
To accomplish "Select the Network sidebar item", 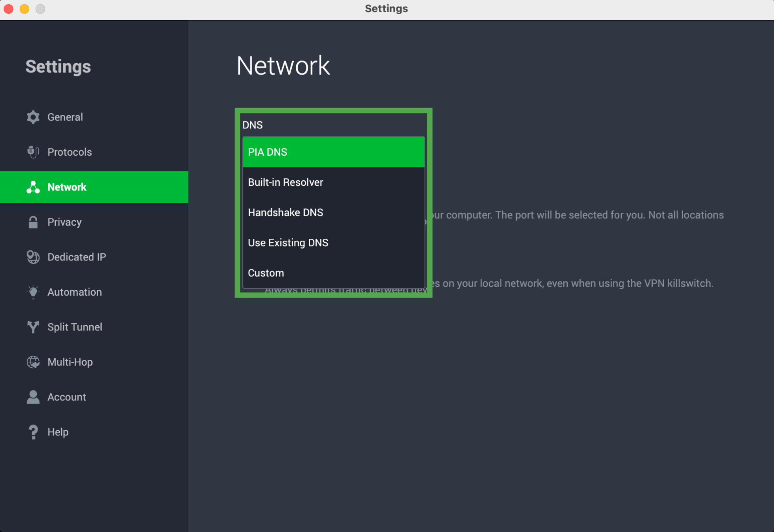I will 94,187.
